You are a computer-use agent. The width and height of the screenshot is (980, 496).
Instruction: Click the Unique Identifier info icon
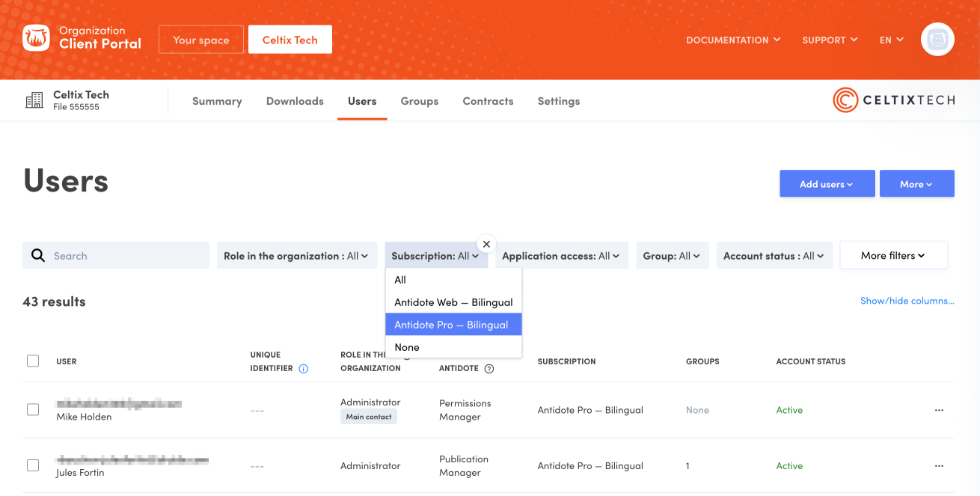point(304,369)
